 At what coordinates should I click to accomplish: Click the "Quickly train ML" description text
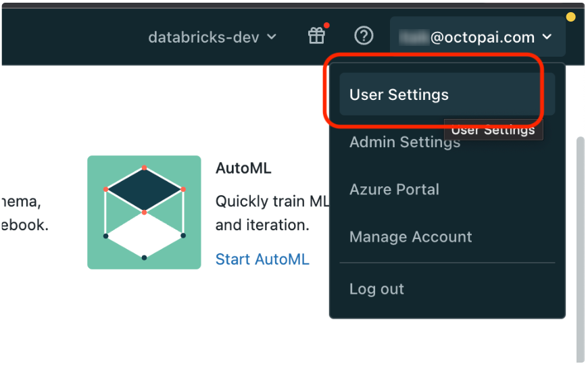(272, 202)
